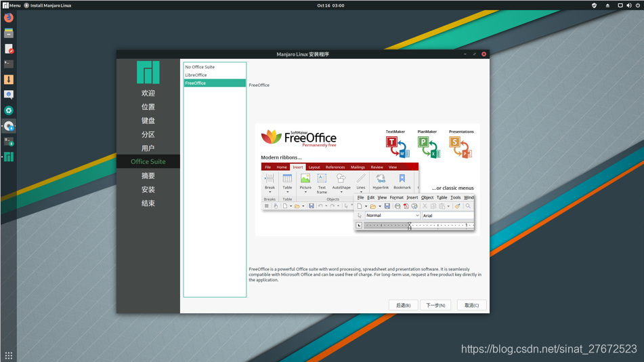Click the FreeOffice description paragraph
Image resolution: width=644 pixels, height=362 pixels.
coord(365,275)
